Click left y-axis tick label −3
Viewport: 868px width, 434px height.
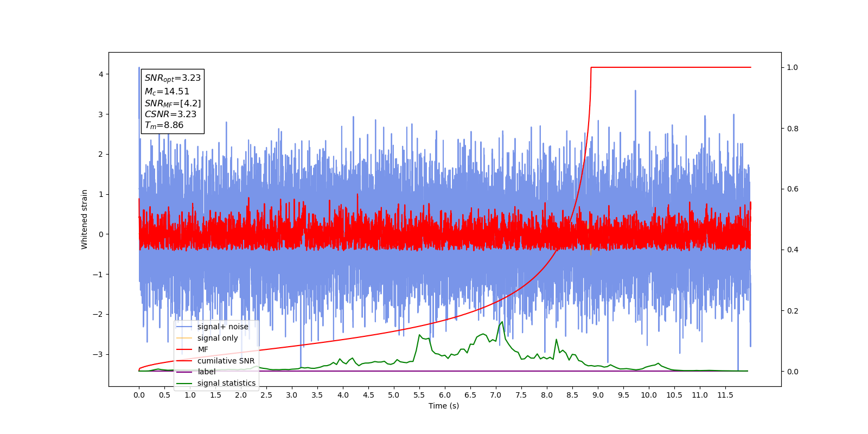(98, 354)
